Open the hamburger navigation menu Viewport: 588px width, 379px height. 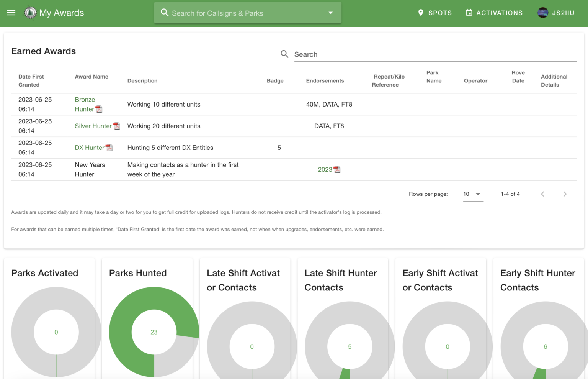pyautogui.click(x=11, y=13)
